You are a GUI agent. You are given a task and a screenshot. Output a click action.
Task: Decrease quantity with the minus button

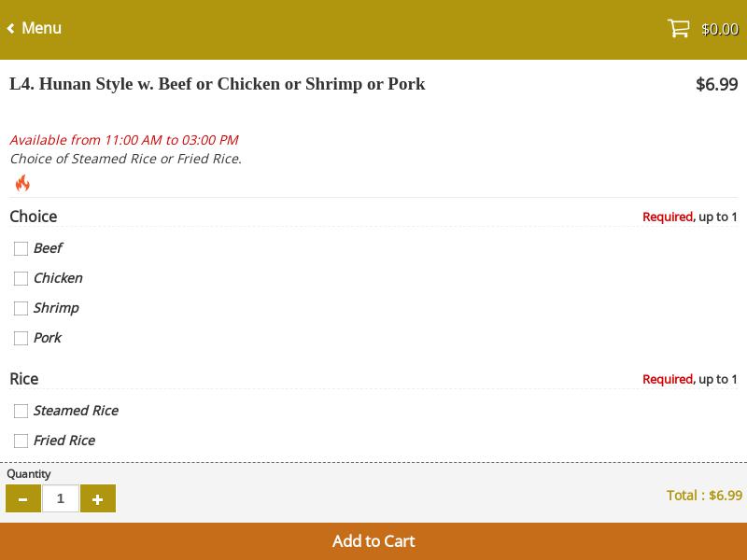23,498
